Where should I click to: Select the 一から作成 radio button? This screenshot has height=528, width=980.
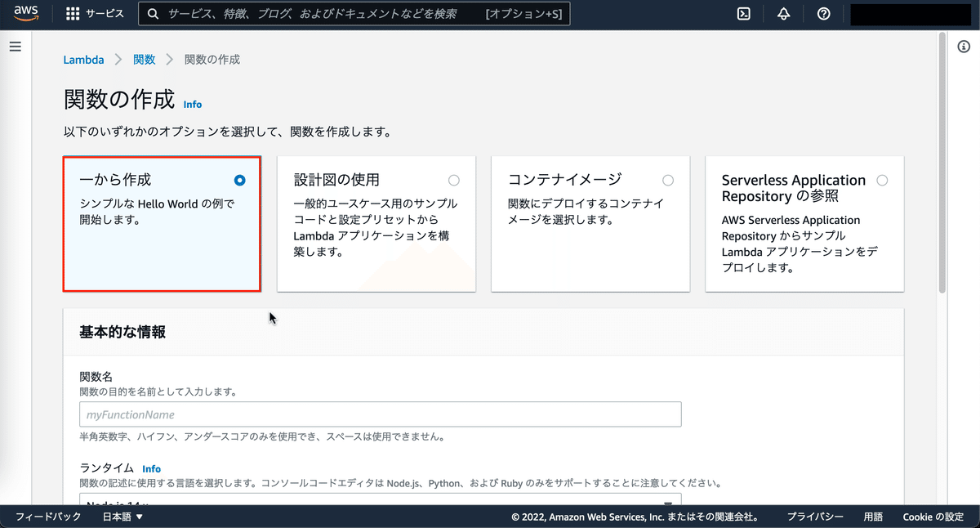pos(239,181)
